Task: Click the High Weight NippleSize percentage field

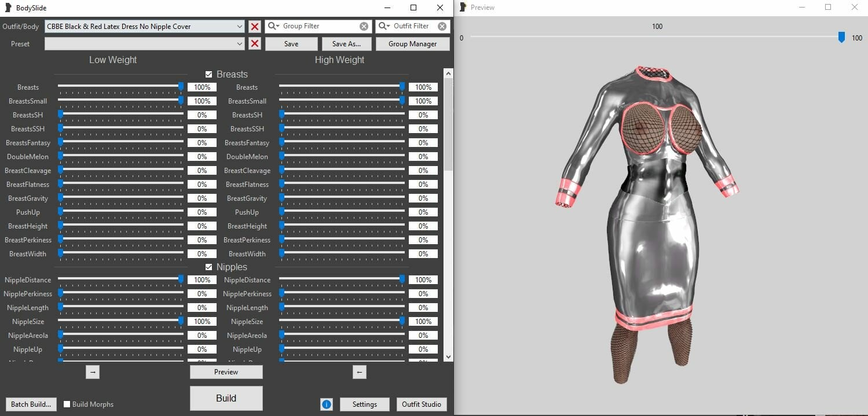Action: [x=423, y=322]
